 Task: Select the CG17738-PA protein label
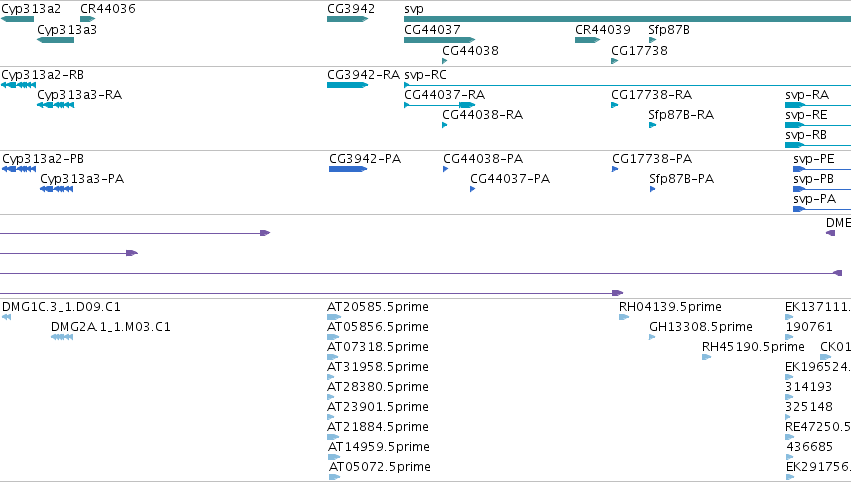652,159
